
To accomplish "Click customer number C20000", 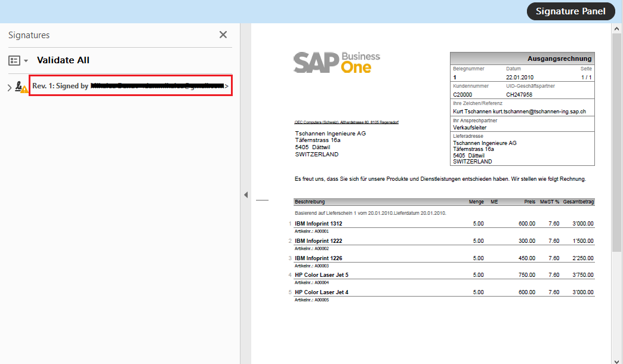I will coord(462,94).
